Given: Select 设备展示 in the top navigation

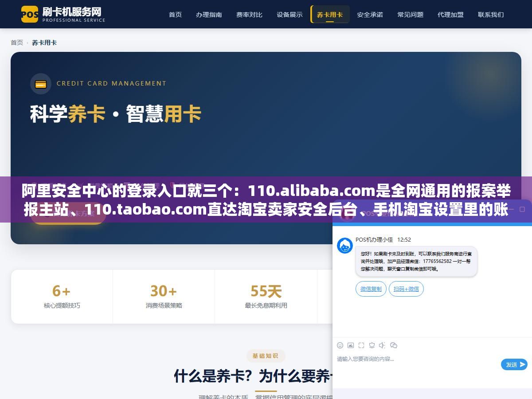Looking at the screenshot, I should pyautogui.click(x=289, y=14).
